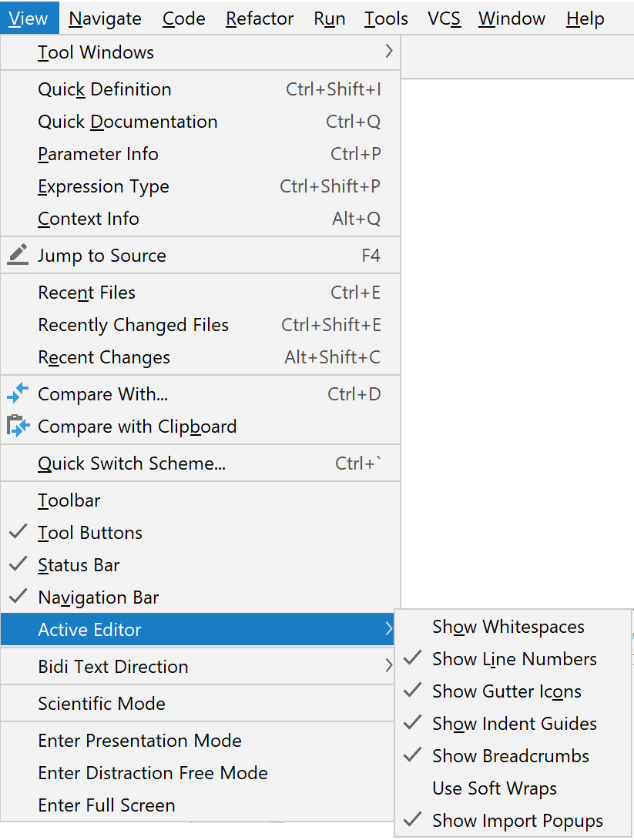Click the Compare With arrows icon
The image size is (634, 840).
18,393
